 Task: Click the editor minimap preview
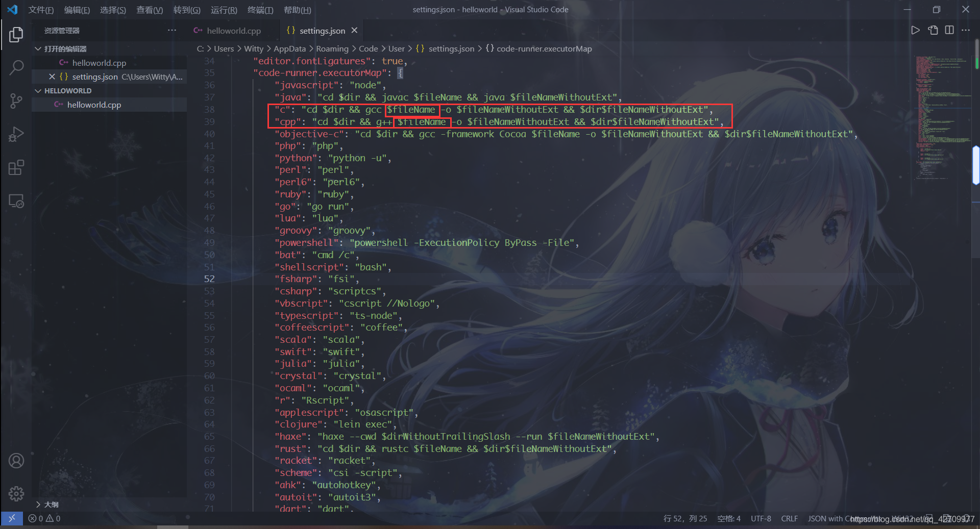pos(943,117)
